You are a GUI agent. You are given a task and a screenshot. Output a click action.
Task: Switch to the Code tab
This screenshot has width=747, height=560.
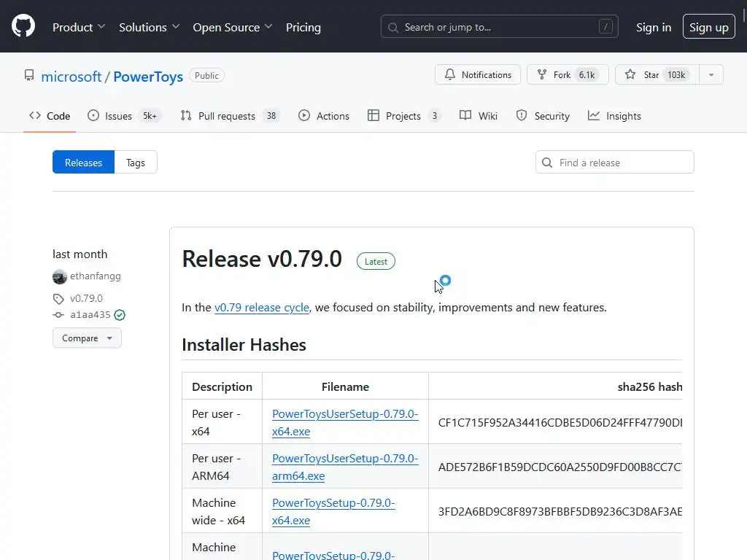click(x=50, y=116)
